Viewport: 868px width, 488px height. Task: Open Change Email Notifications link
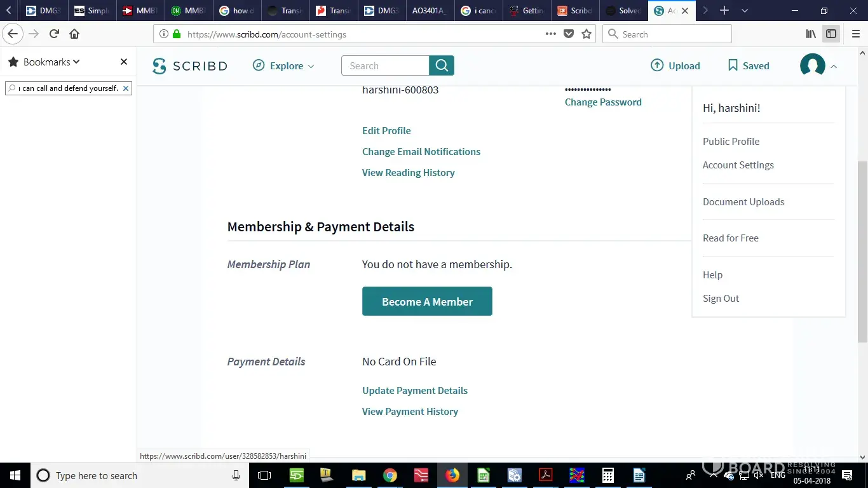click(x=421, y=152)
